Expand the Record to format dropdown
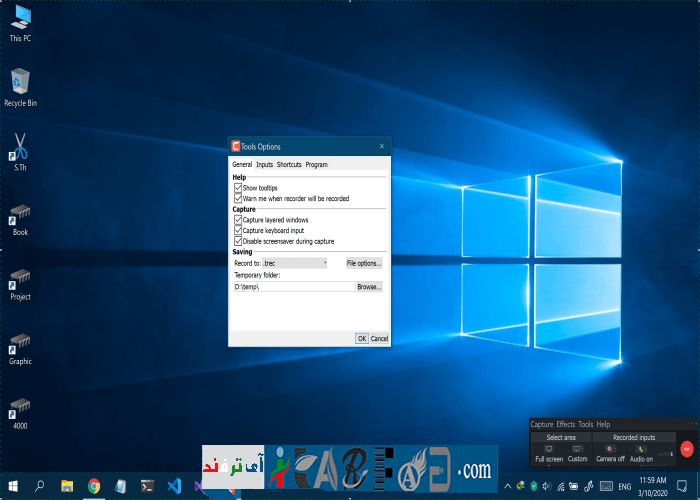Viewport: 700px width, 500px height. [x=325, y=264]
